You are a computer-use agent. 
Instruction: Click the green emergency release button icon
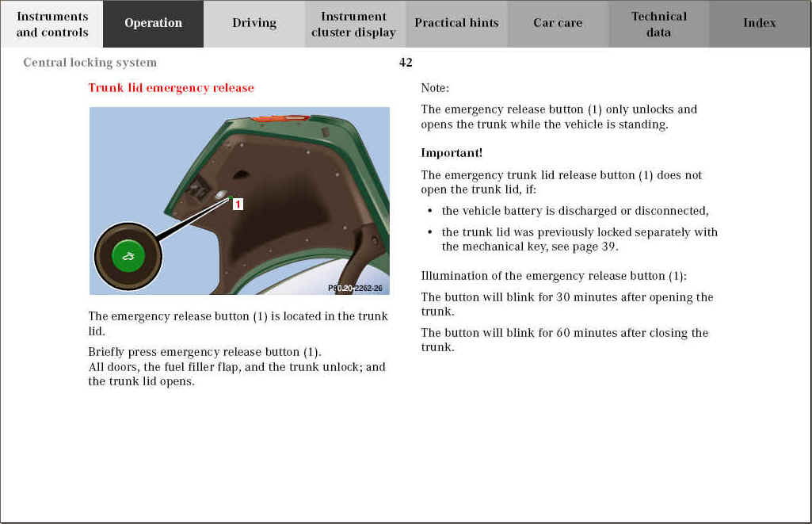point(128,255)
